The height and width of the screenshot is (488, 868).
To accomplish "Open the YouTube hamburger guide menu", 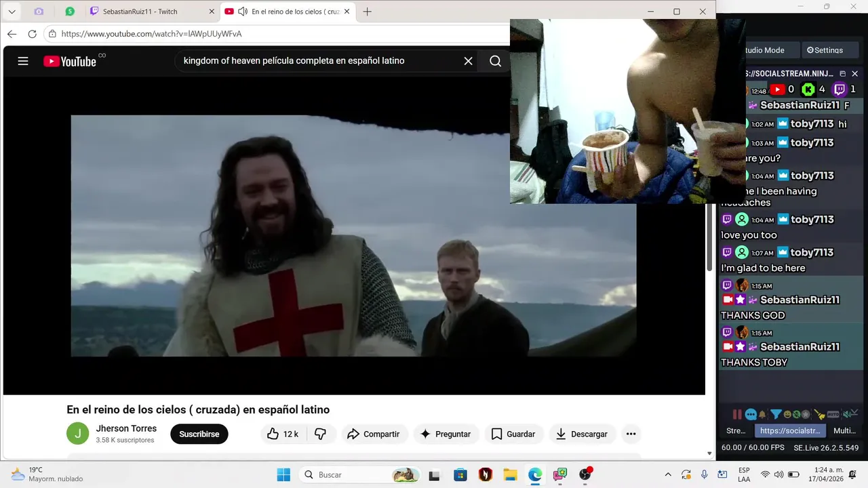I will point(23,61).
